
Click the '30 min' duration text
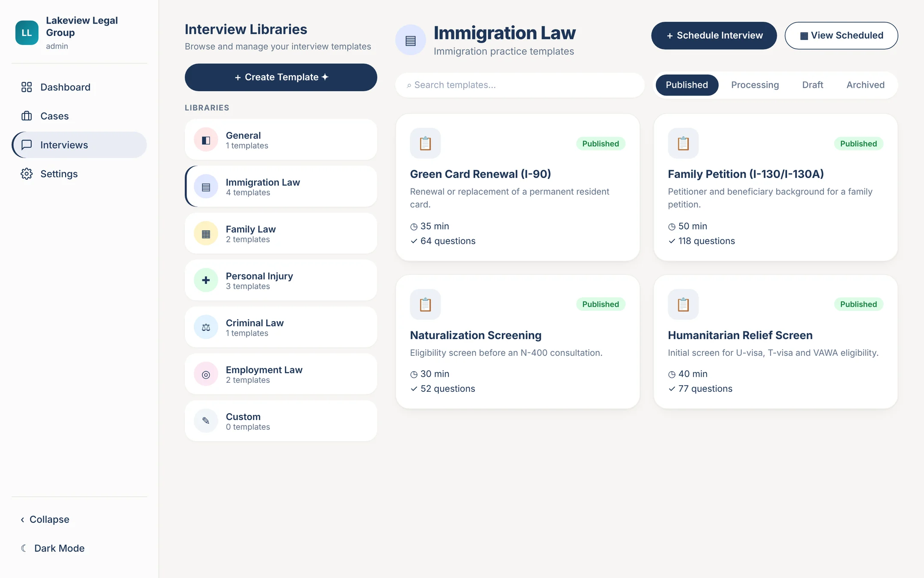(435, 374)
